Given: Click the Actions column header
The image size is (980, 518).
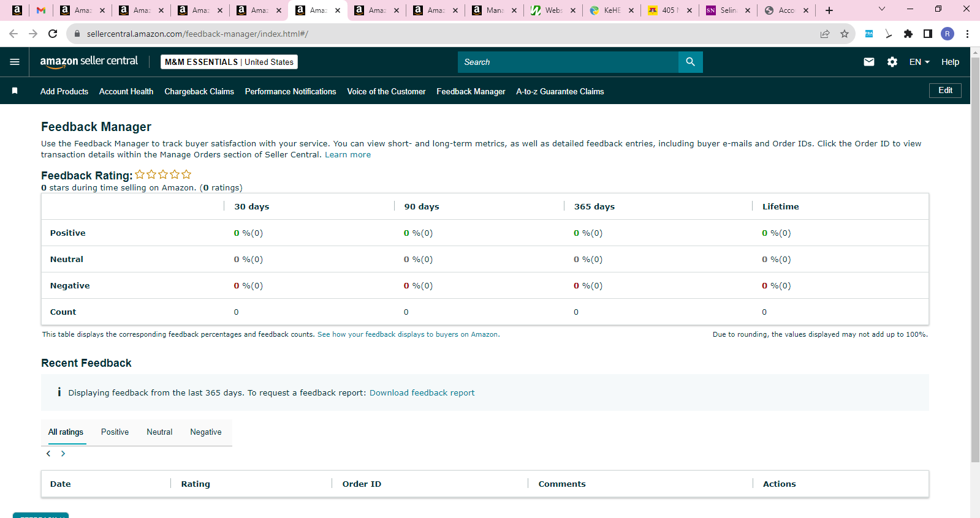Looking at the screenshot, I should 780,484.
